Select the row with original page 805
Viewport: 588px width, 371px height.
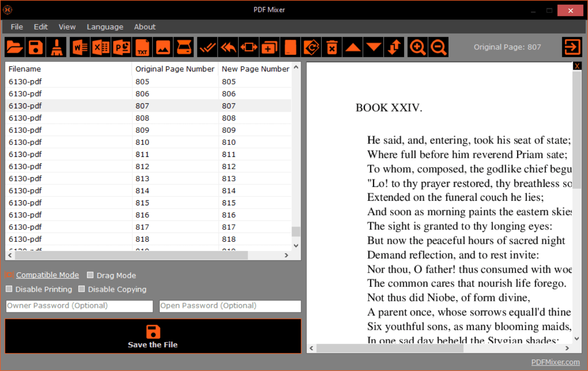coord(148,82)
